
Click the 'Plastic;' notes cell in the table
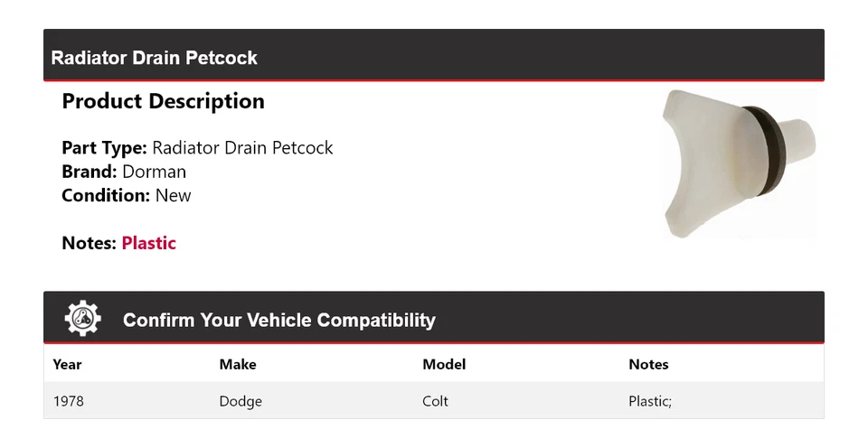pos(650,401)
